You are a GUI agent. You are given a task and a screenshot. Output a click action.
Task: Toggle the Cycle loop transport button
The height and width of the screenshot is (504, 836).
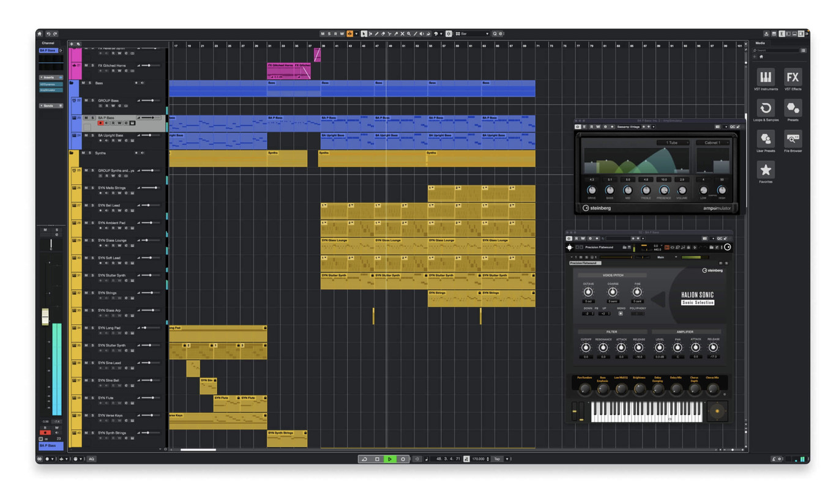pos(364,459)
